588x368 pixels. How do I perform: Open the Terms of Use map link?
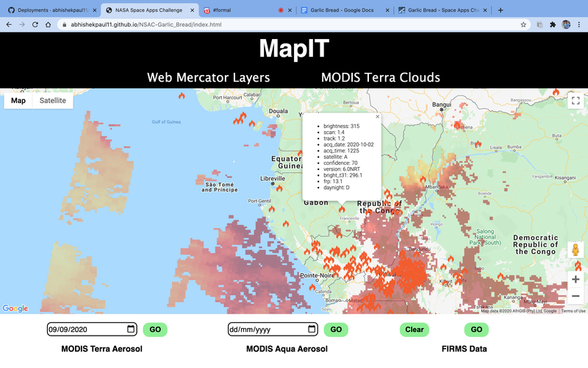point(573,311)
